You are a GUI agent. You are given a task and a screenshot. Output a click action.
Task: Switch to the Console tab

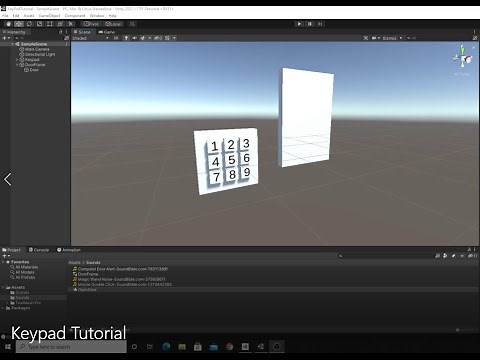click(39, 250)
